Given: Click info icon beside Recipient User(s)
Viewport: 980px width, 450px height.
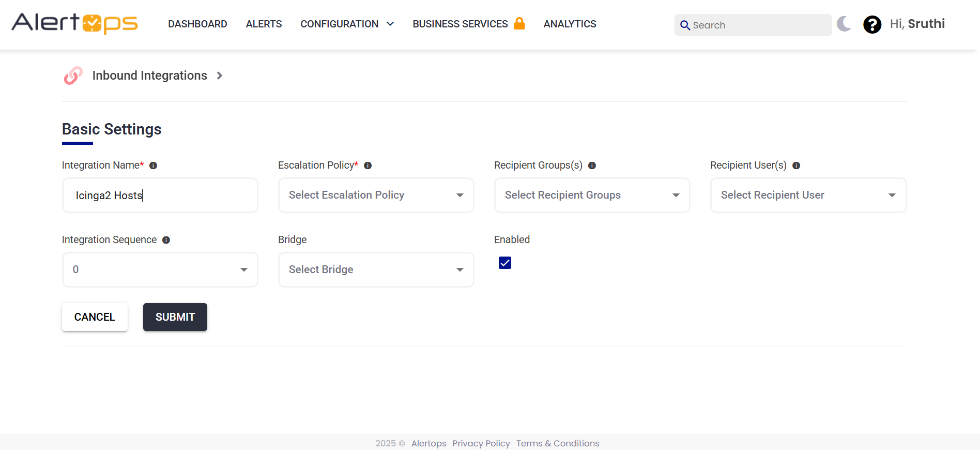Looking at the screenshot, I should (796, 166).
